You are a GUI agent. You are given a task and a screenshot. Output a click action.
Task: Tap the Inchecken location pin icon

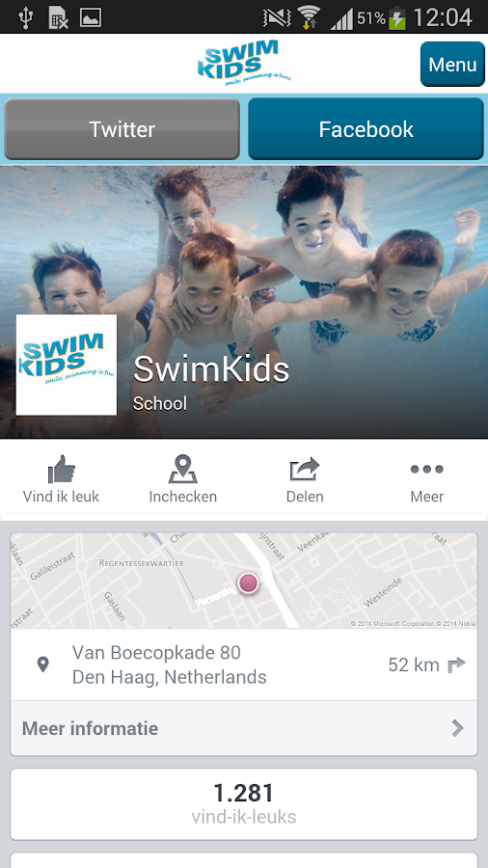pyautogui.click(x=182, y=470)
